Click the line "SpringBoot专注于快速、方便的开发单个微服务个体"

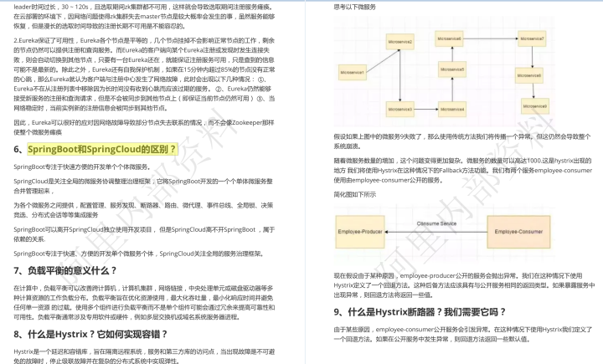tap(139, 254)
